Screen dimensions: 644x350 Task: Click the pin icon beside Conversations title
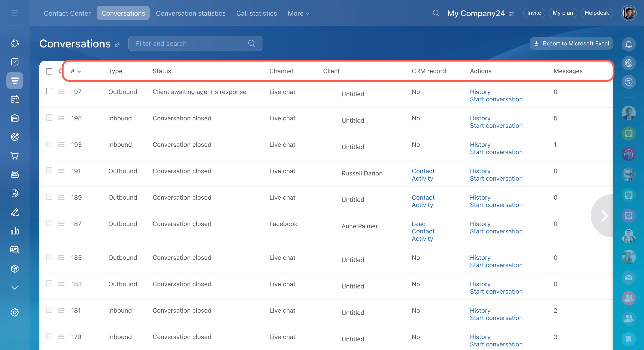117,45
